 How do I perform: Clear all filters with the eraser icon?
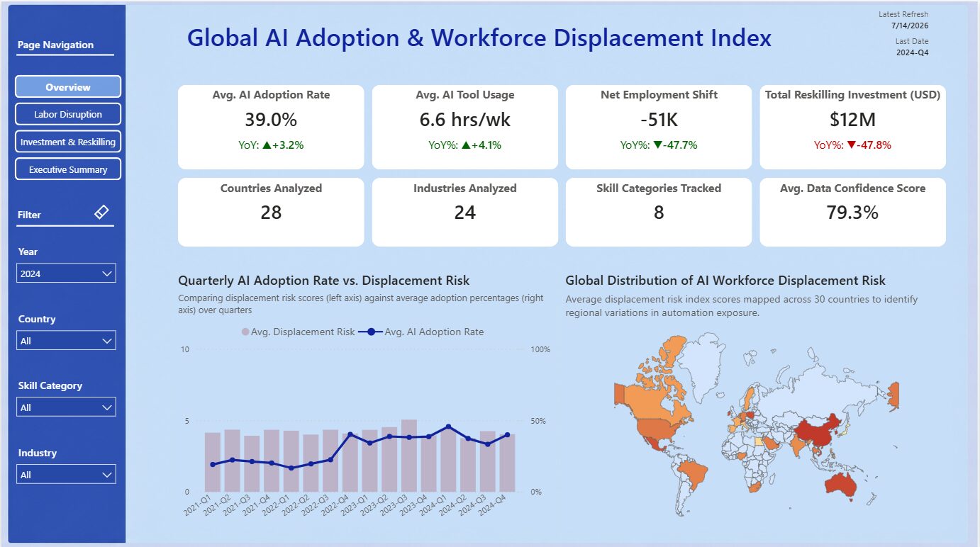point(101,212)
